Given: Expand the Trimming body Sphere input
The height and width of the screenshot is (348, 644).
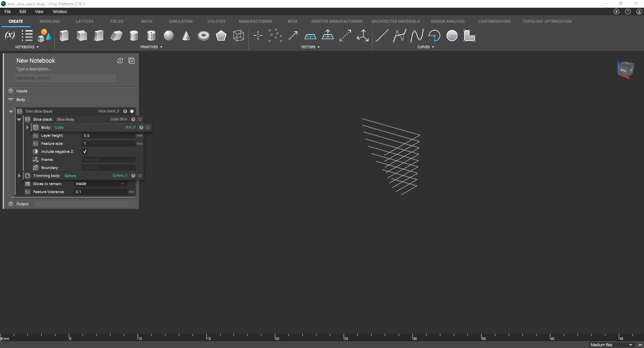Looking at the screenshot, I should coord(19,176).
